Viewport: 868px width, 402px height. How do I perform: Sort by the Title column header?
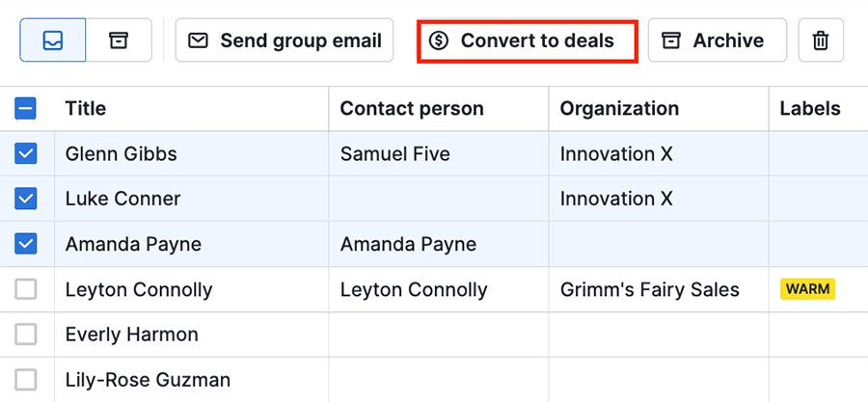86,109
